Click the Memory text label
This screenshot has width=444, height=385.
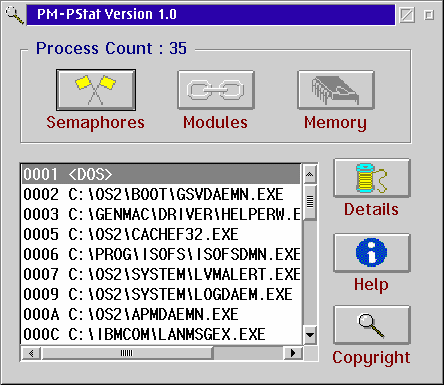[x=335, y=123]
